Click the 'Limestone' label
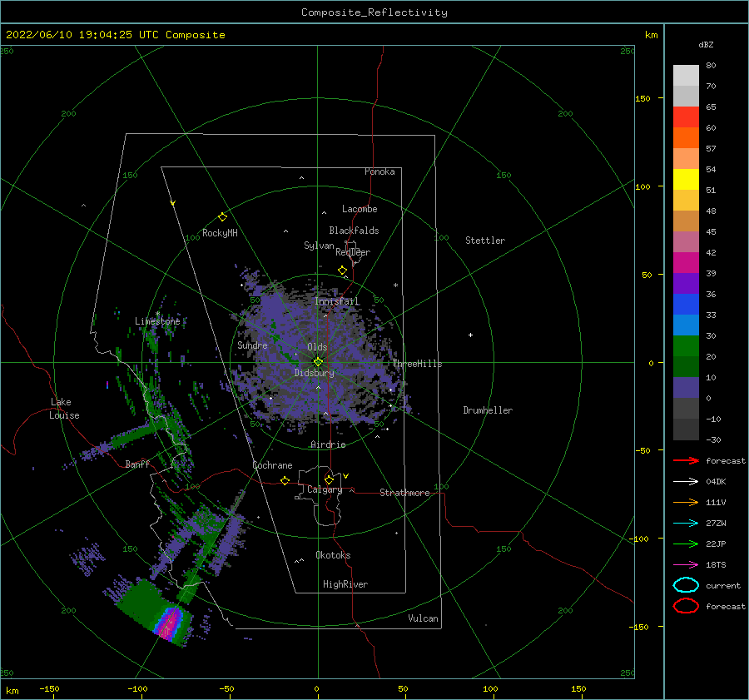 pyautogui.click(x=157, y=321)
